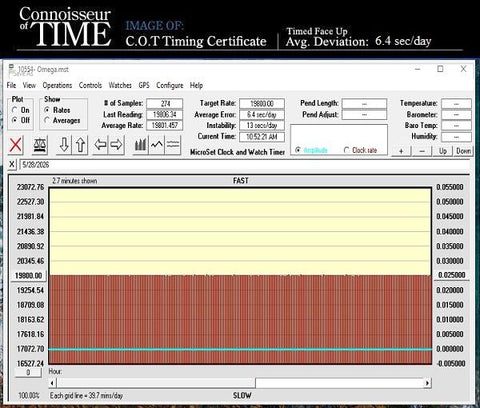480x408 pixels.
Task: Select the Averages radio button
Action: coord(47,120)
